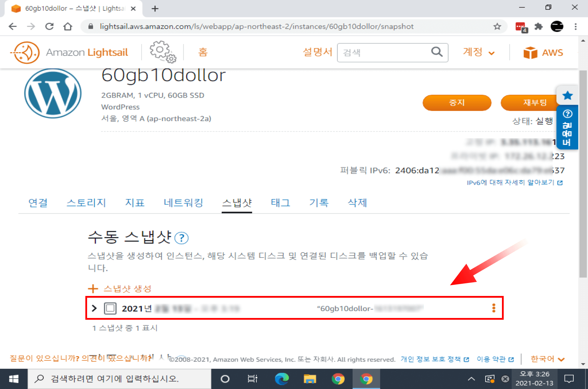
Task: Open the 도움말 help side panel
Action: point(567,128)
